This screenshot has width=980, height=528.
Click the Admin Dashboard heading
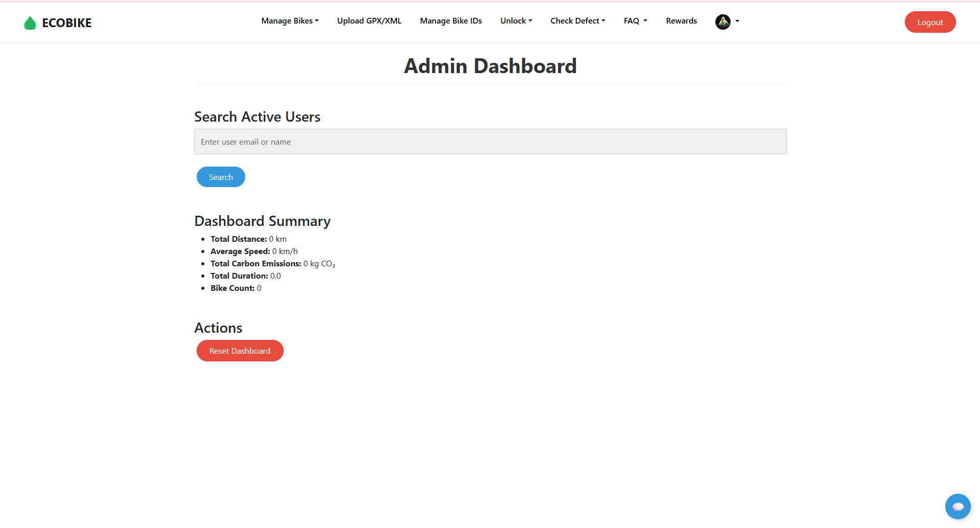[x=490, y=66]
